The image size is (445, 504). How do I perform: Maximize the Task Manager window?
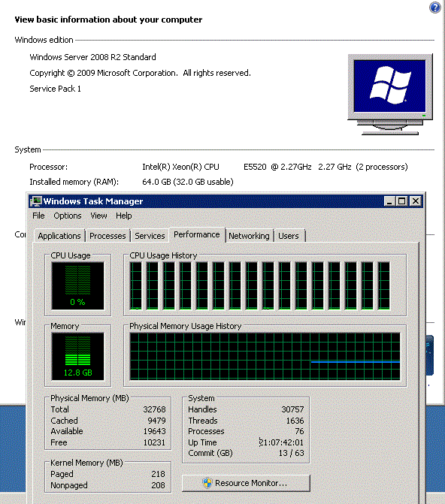pyautogui.click(x=402, y=201)
